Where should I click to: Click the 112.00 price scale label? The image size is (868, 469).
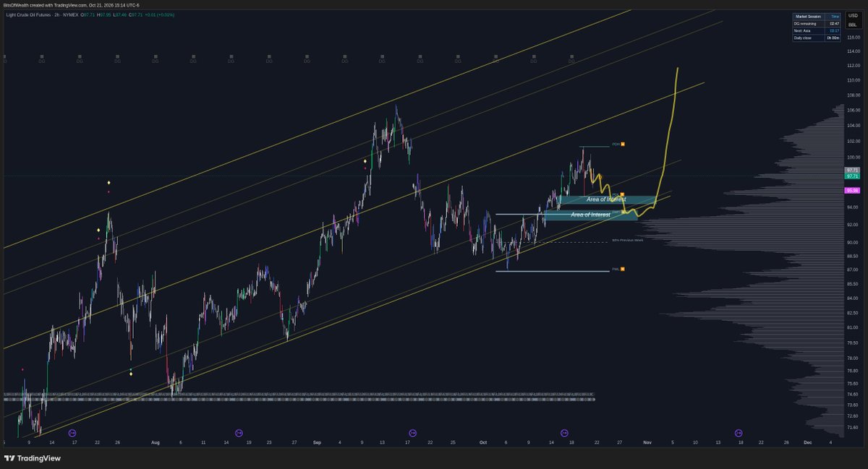[853, 65]
